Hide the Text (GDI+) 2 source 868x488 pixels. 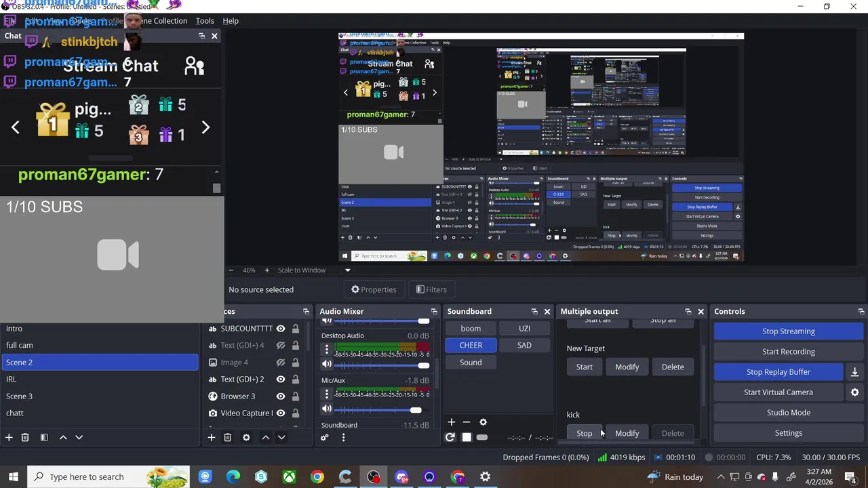(280, 380)
